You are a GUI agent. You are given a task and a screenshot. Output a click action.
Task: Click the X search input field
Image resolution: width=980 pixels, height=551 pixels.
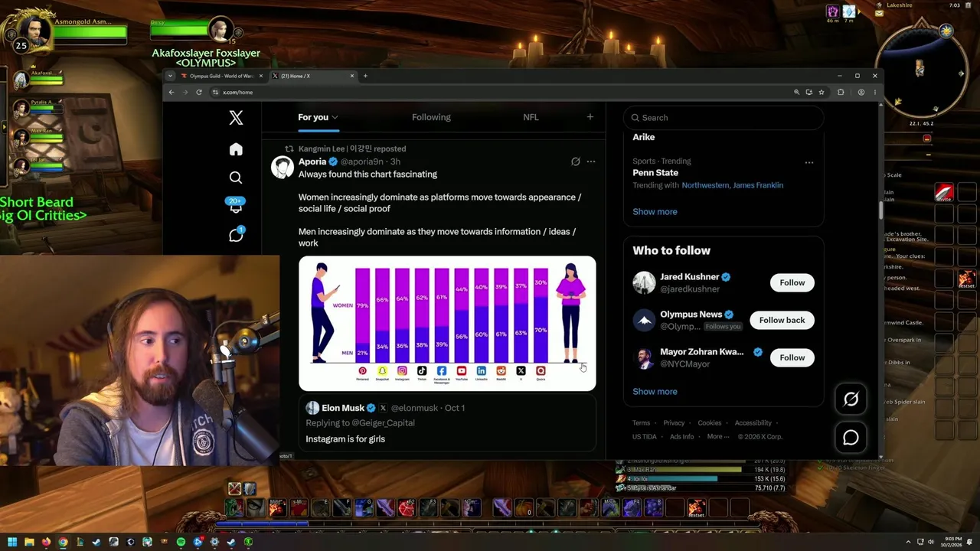pyautogui.click(x=724, y=117)
